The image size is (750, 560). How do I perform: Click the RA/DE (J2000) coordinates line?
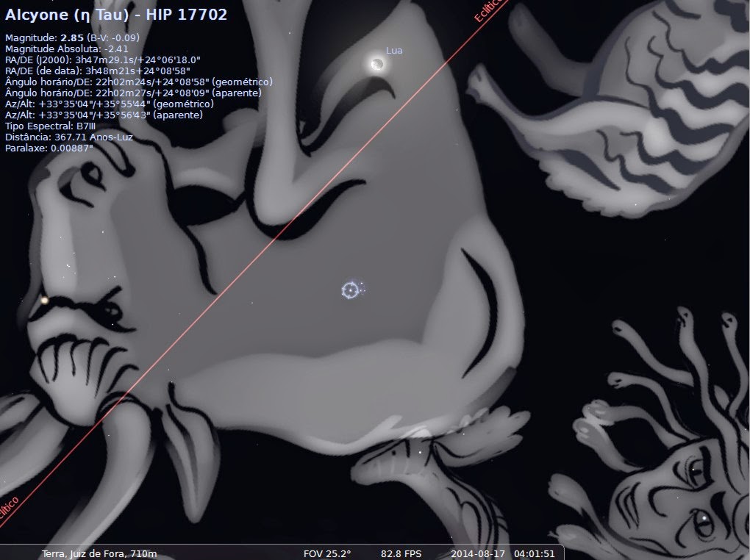[103, 60]
